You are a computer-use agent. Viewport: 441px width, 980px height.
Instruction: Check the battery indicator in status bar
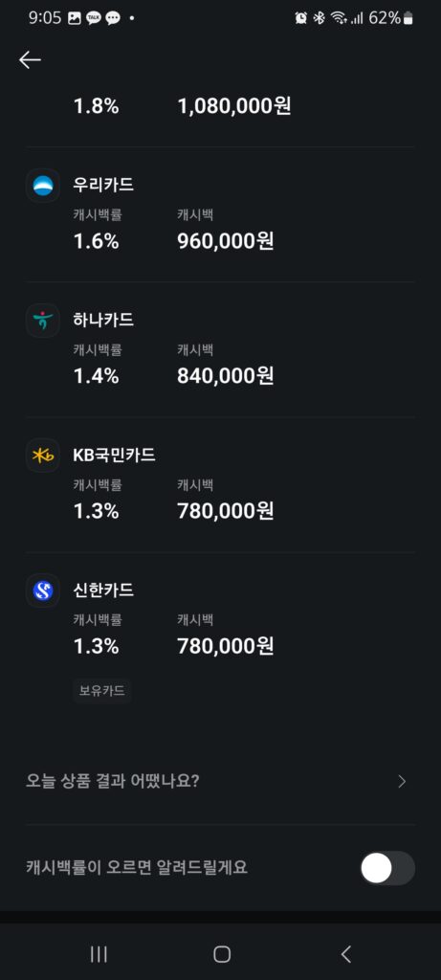pos(408,18)
